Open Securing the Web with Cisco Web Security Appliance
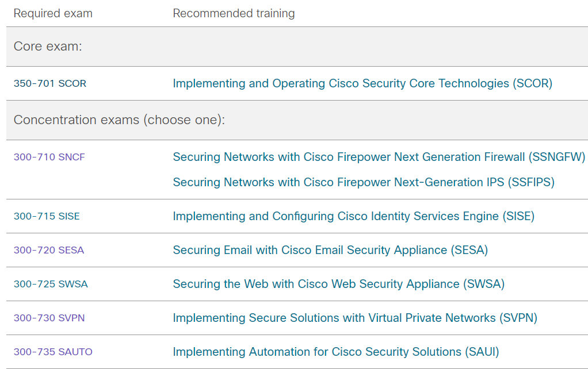The image size is (588, 369). (x=338, y=285)
